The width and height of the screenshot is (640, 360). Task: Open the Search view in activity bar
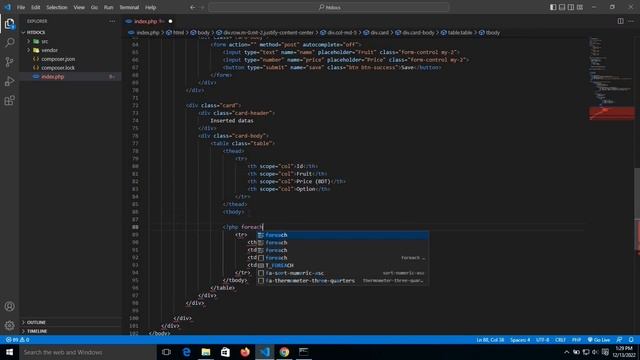tap(9, 42)
